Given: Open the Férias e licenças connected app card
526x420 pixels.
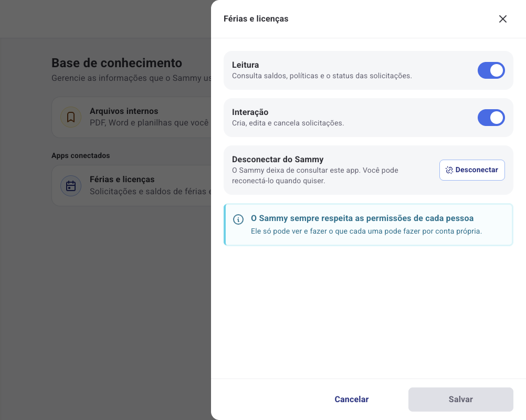Looking at the screenshot, I should tap(131, 185).
